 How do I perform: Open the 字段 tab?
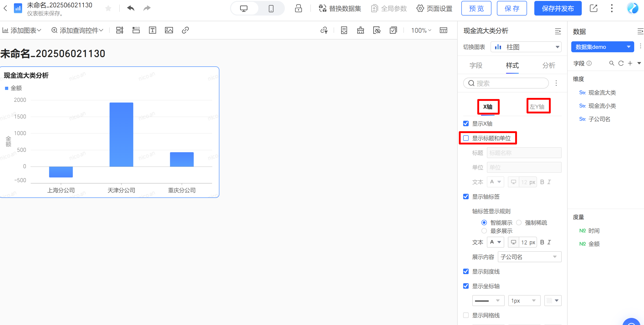click(475, 66)
